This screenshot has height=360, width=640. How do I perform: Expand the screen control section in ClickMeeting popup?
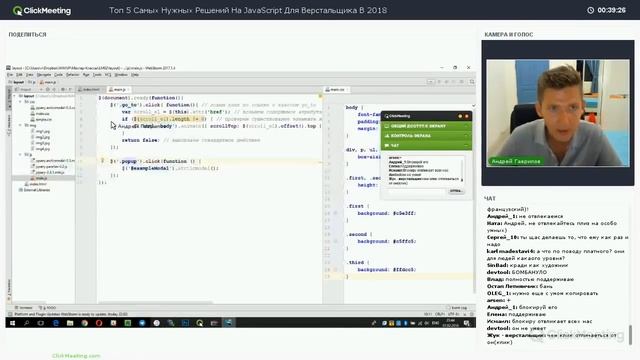[x=426, y=136]
